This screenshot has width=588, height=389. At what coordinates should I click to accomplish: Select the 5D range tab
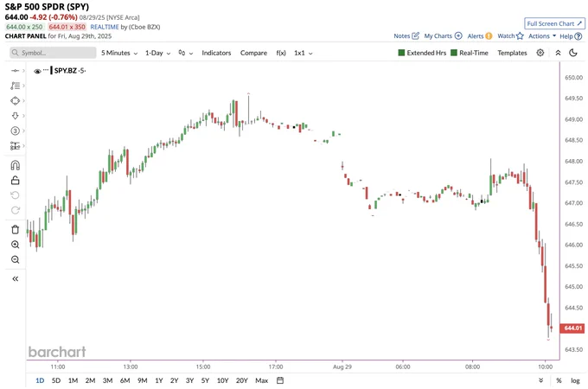tap(56, 380)
